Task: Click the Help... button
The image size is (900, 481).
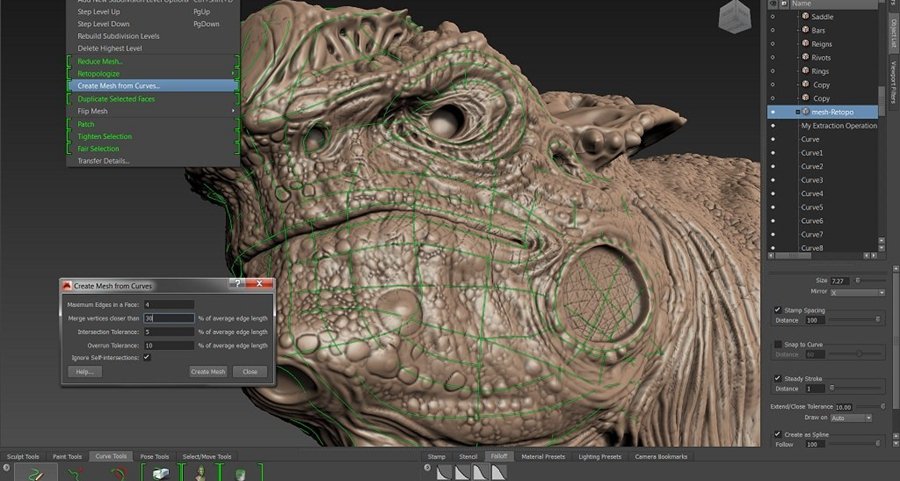Action: point(84,371)
